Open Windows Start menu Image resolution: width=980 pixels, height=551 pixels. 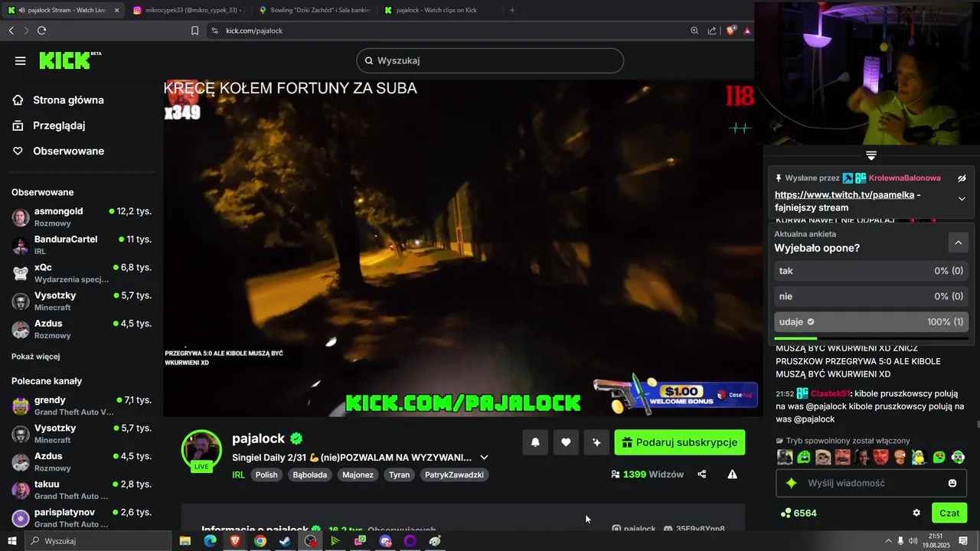pos(12,541)
